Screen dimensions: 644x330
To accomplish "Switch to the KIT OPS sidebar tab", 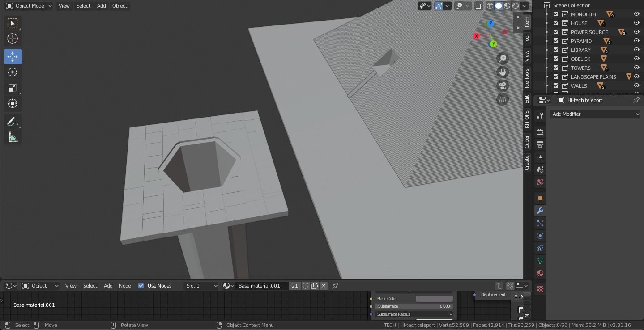I will point(527,119).
